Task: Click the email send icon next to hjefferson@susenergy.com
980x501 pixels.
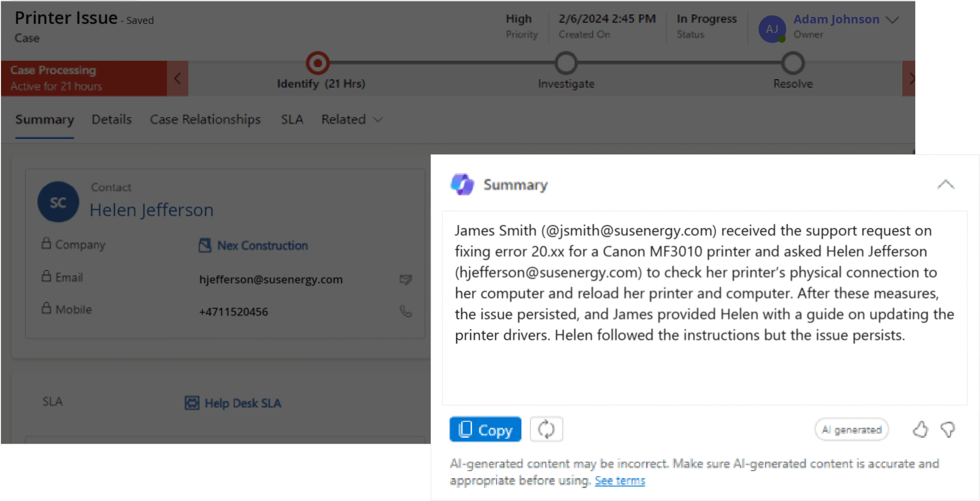Action: tap(405, 280)
